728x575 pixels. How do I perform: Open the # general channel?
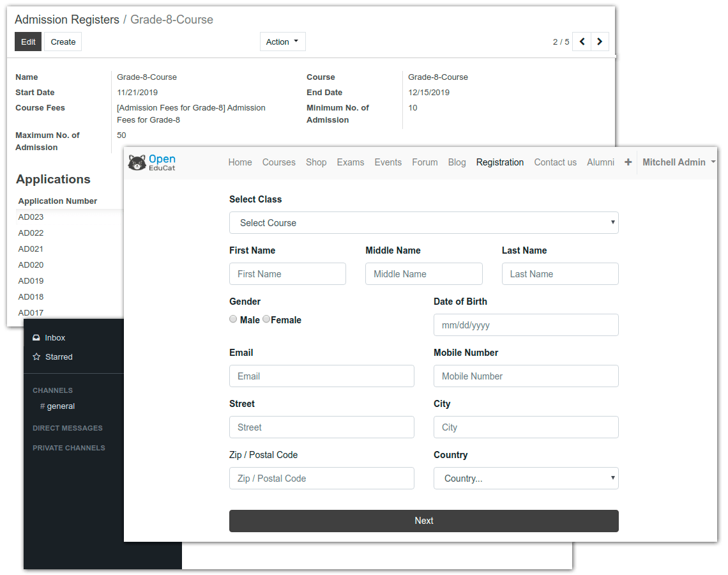click(57, 406)
